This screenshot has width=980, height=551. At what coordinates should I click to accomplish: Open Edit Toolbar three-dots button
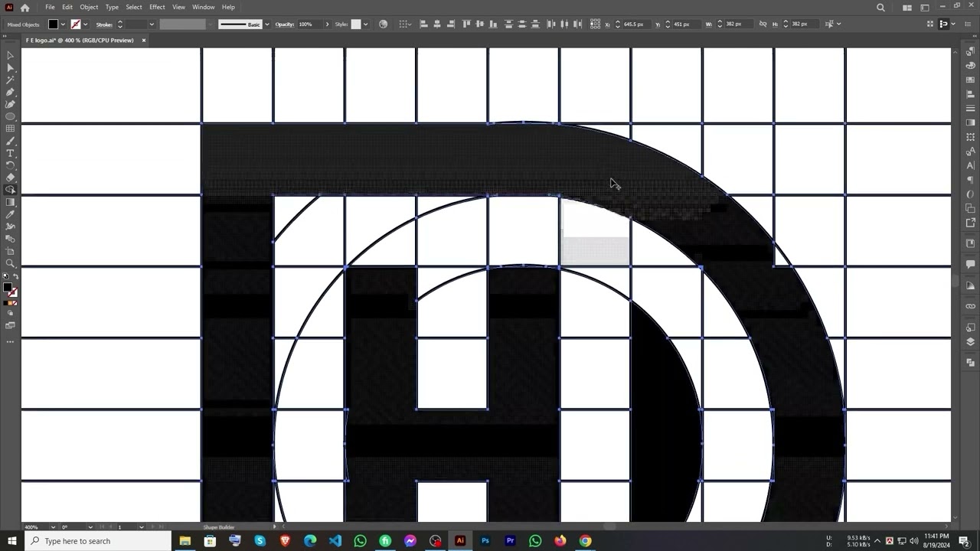point(10,341)
